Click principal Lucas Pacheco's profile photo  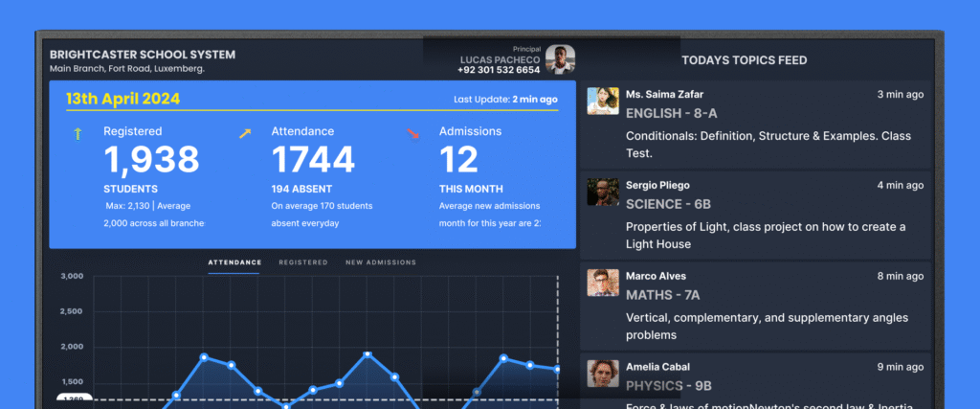[x=560, y=59]
